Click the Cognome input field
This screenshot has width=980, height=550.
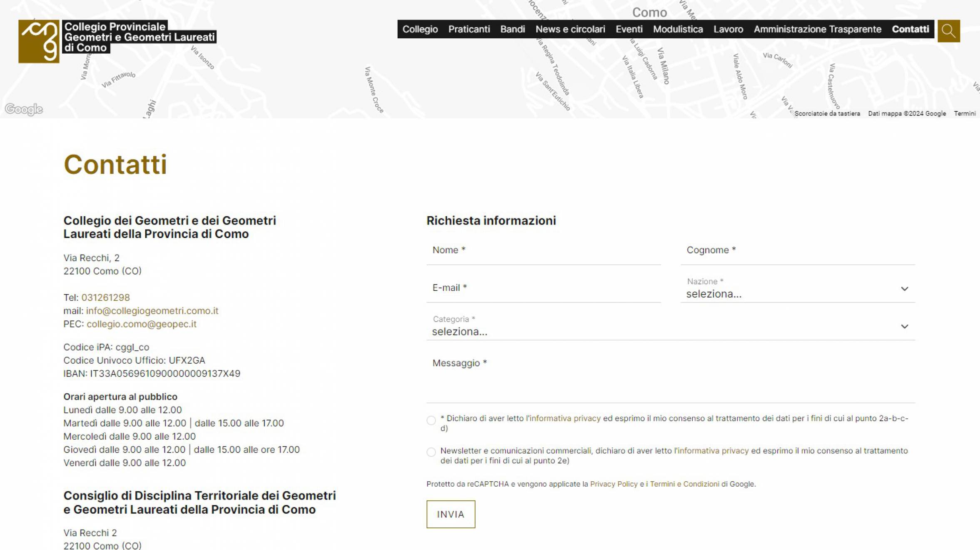point(797,250)
